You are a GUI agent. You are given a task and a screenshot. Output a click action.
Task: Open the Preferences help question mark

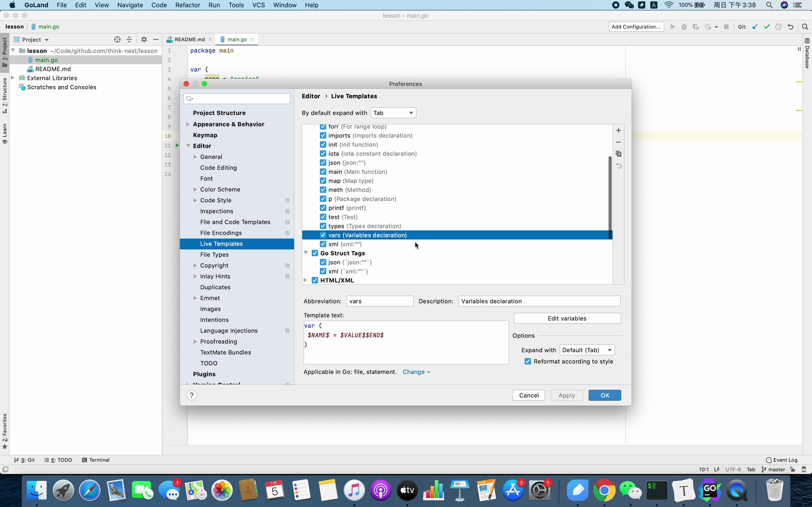192,395
